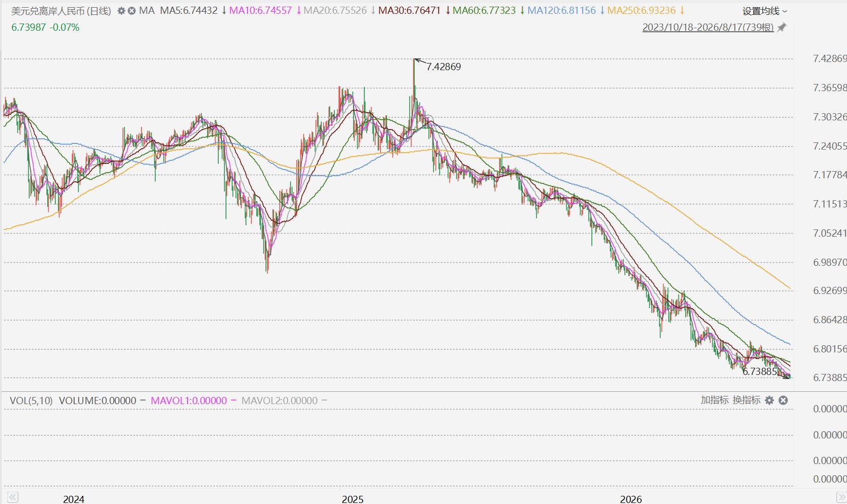Click 换指标 to switch indicator
Viewport: 847px width, 504px height.
click(x=746, y=400)
